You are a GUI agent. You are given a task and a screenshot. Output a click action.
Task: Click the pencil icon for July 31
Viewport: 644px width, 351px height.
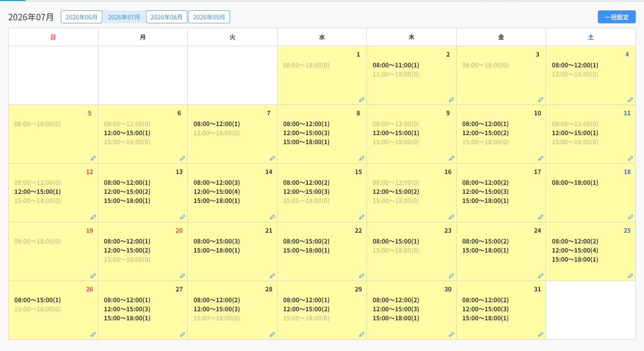point(541,335)
